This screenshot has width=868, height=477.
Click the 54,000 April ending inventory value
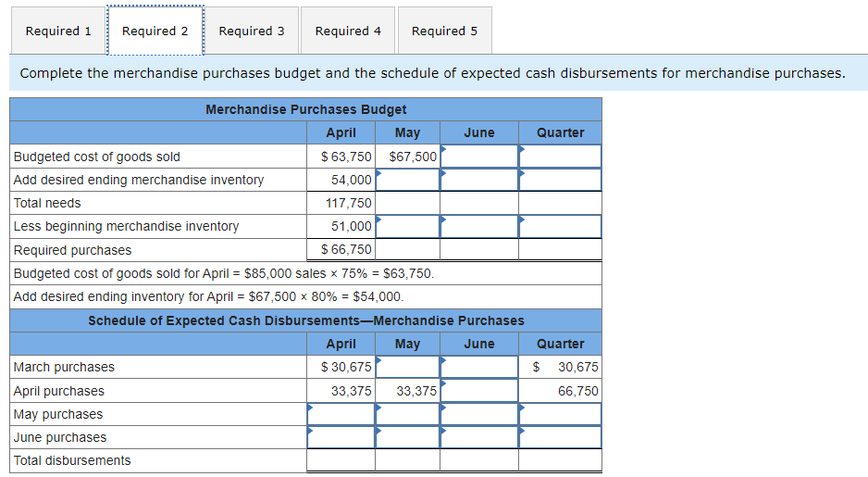352,180
